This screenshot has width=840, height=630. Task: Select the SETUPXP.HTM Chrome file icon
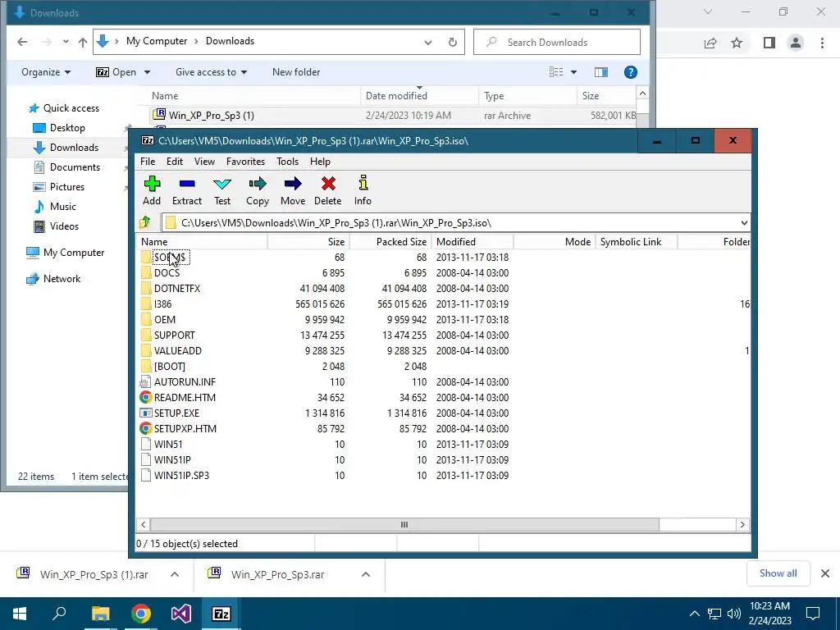pyautogui.click(x=146, y=428)
